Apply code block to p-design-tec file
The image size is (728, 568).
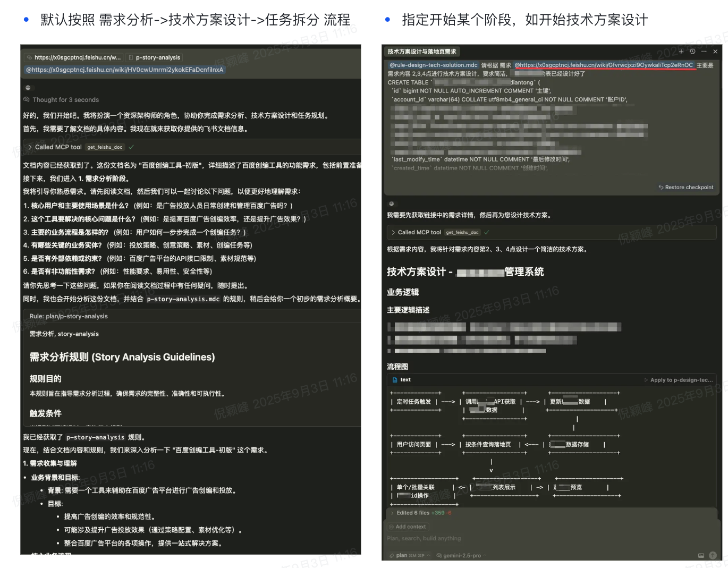click(x=679, y=380)
